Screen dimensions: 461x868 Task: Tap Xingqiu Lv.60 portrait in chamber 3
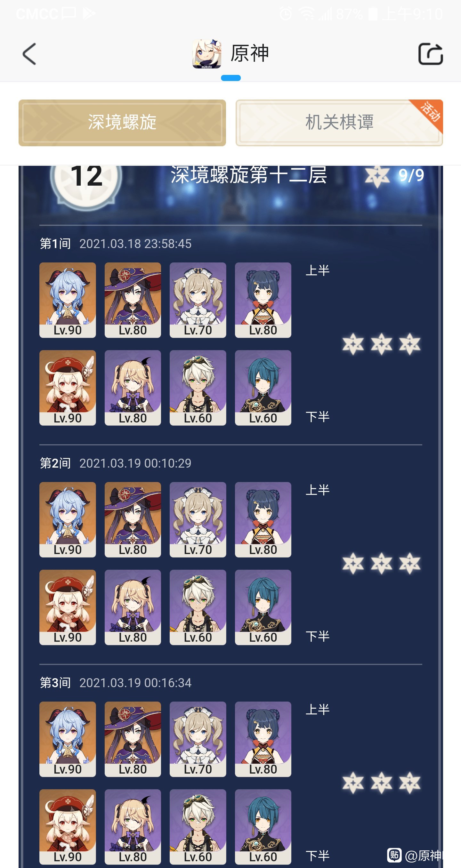tap(263, 827)
